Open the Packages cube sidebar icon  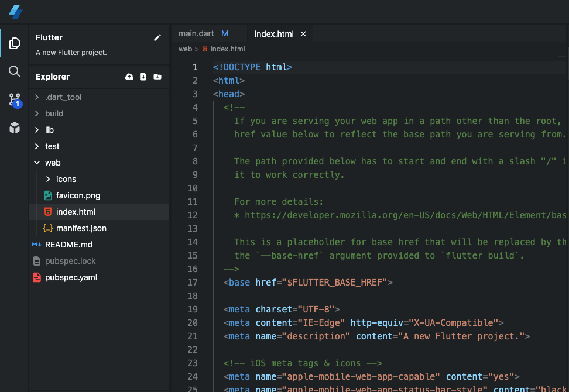pyautogui.click(x=15, y=128)
